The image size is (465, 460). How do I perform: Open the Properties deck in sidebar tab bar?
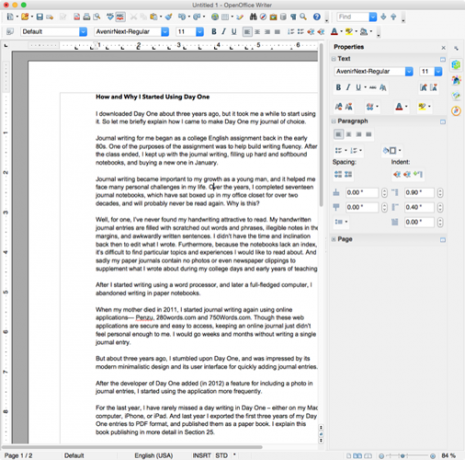tap(456, 65)
